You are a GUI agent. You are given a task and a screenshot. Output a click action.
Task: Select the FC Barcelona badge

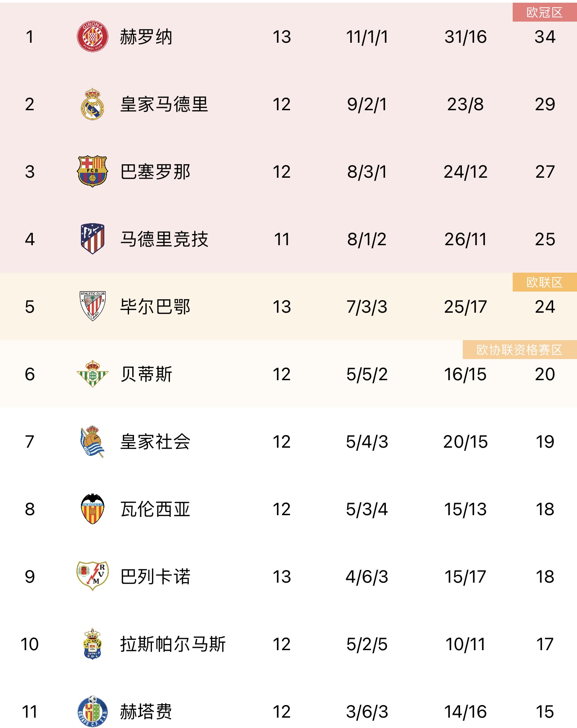93,171
